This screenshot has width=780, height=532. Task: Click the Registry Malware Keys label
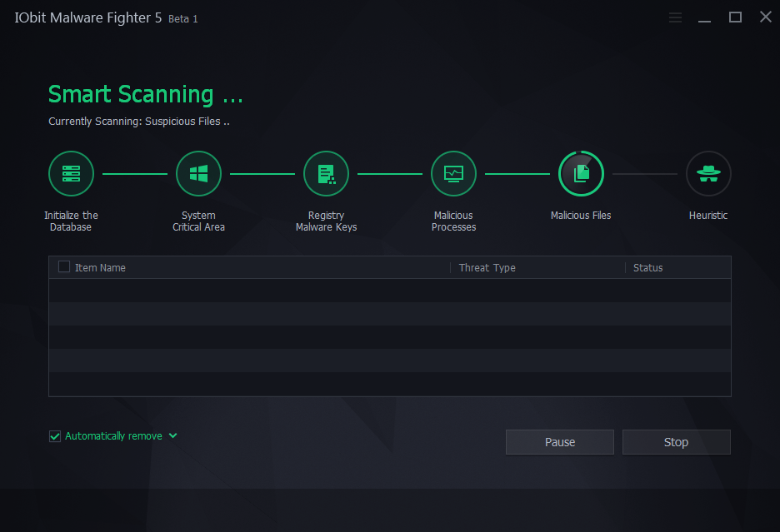click(x=327, y=221)
